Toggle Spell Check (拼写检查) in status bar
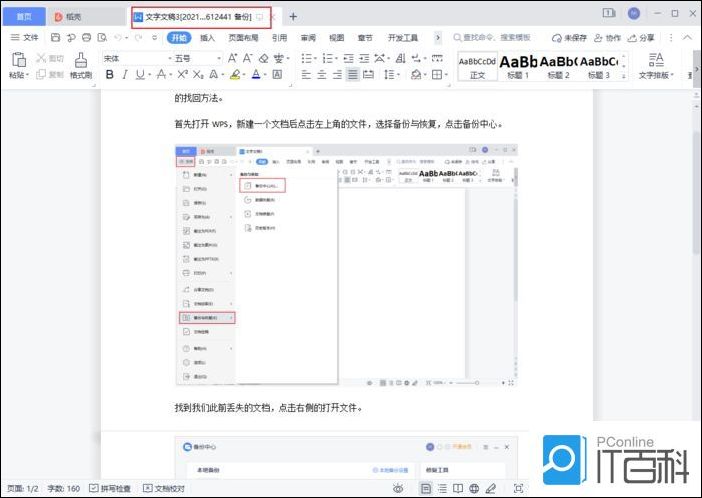Viewport: 702px width, 498px height. 110,489
